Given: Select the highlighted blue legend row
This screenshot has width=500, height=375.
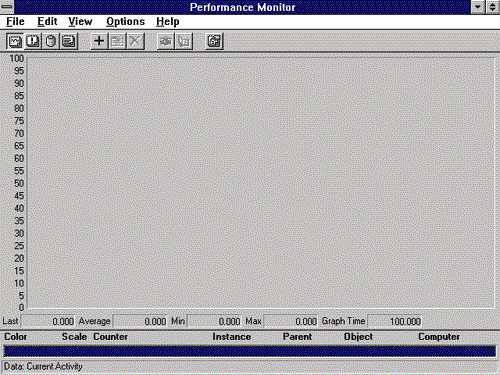Looking at the screenshot, I should pos(250,351).
